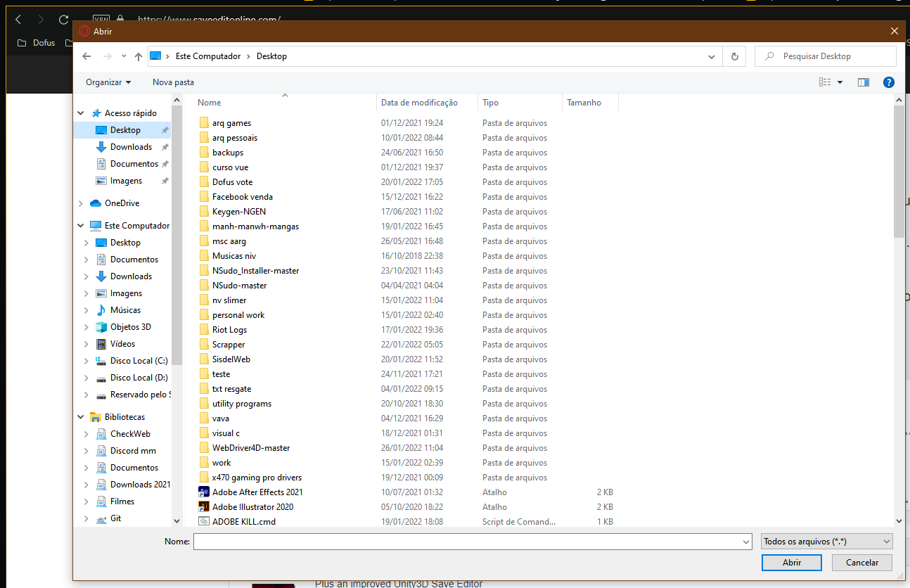Select the Riot Logs folder icon
Viewport: 910px width, 588px height.
tap(204, 330)
